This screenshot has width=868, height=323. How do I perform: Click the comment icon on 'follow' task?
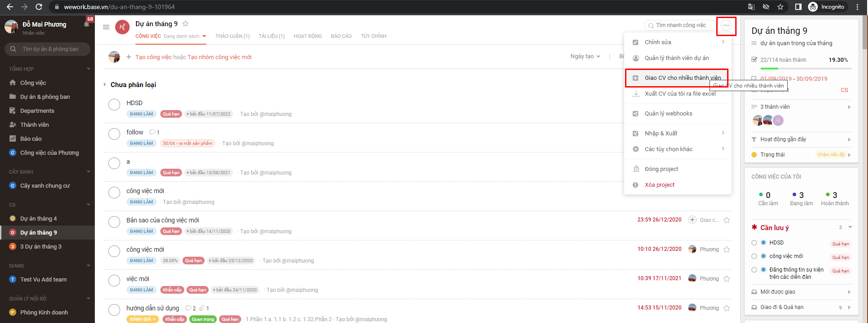pyautogui.click(x=152, y=132)
